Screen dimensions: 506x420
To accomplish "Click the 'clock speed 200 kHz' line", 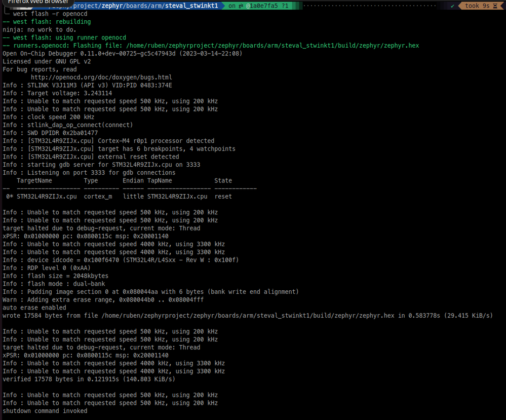I will coord(49,117).
